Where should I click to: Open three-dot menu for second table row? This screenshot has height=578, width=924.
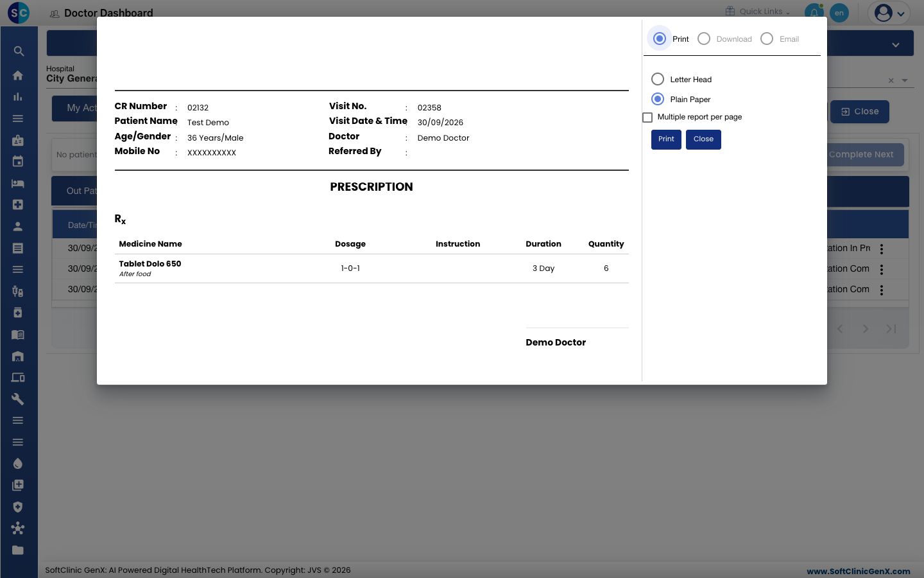pyautogui.click(x=882, y=270)
